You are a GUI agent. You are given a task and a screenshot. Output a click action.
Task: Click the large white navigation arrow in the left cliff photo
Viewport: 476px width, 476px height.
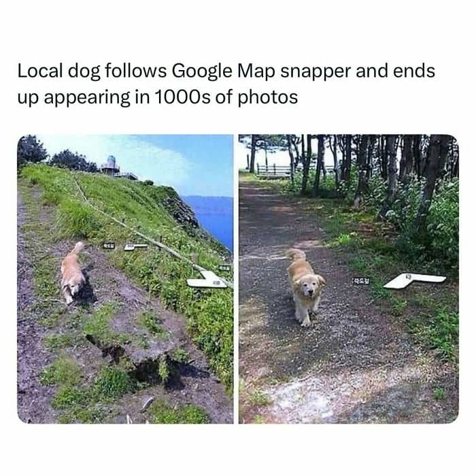coord(207,279)
